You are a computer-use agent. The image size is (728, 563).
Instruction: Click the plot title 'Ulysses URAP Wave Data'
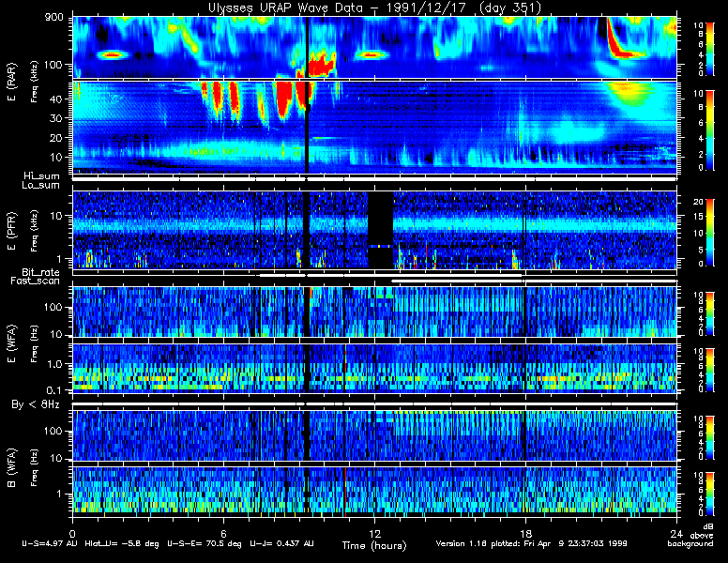(285, 8)
